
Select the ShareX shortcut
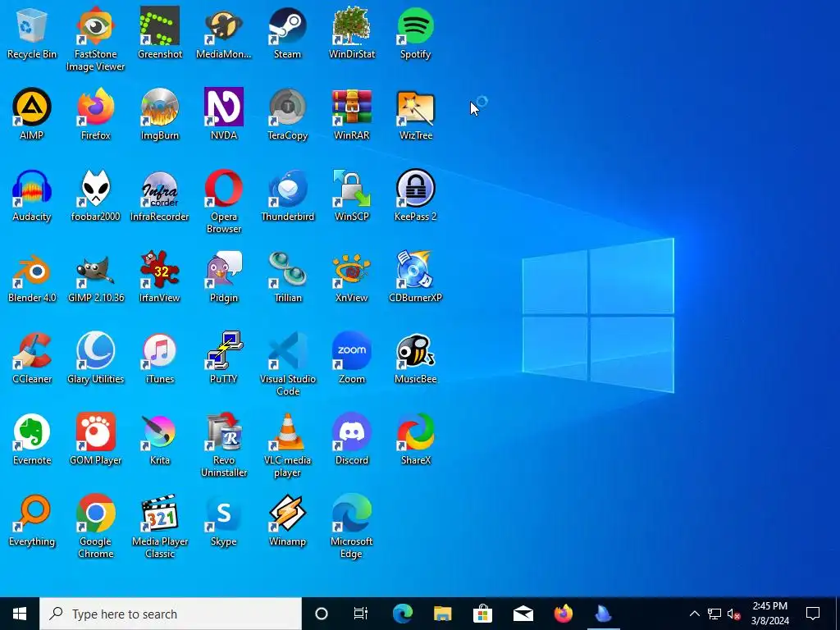point(416,431)
